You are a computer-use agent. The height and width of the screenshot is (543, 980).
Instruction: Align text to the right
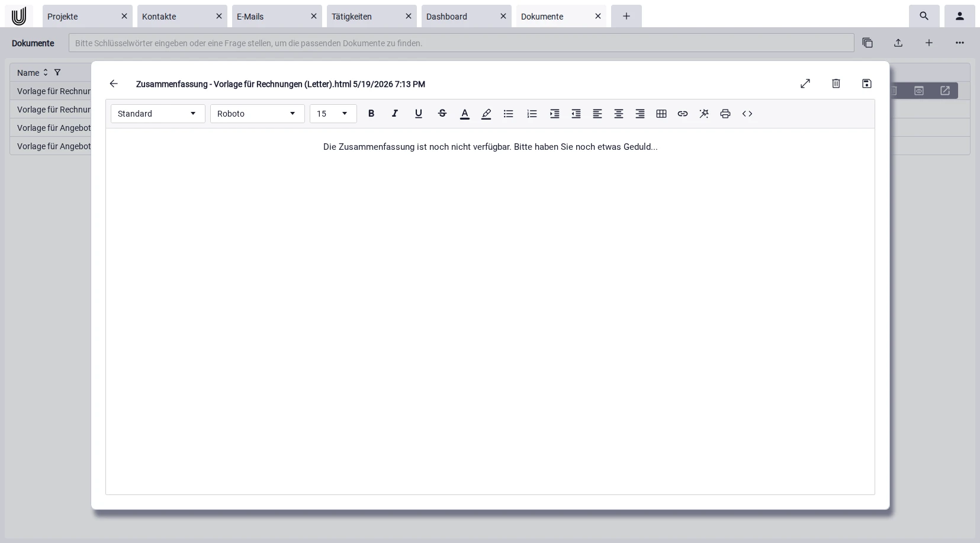(x=640, y=114)
